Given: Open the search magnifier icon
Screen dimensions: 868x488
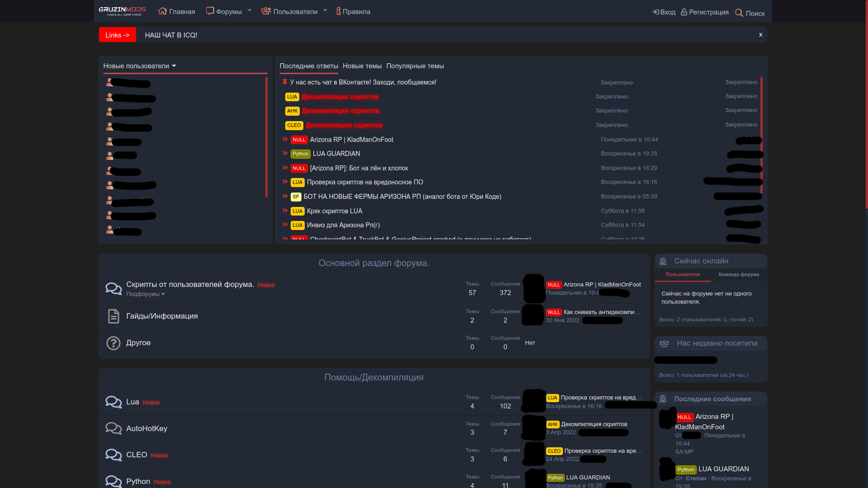Looking at the screenshot, I should pos(739,13).
